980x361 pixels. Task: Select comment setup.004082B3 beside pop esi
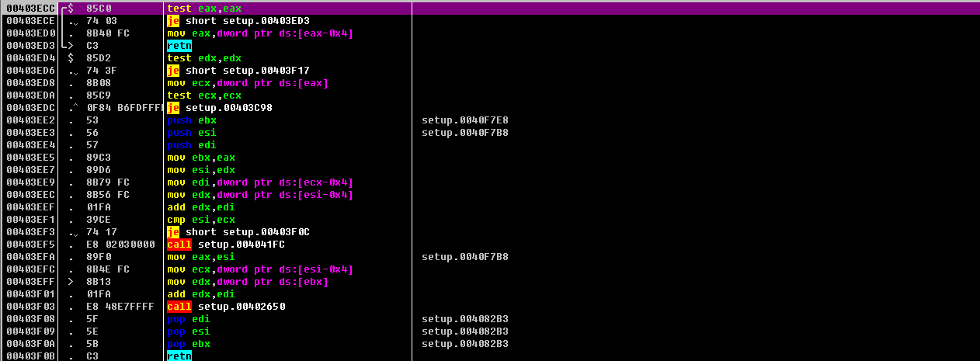point(465,331)
